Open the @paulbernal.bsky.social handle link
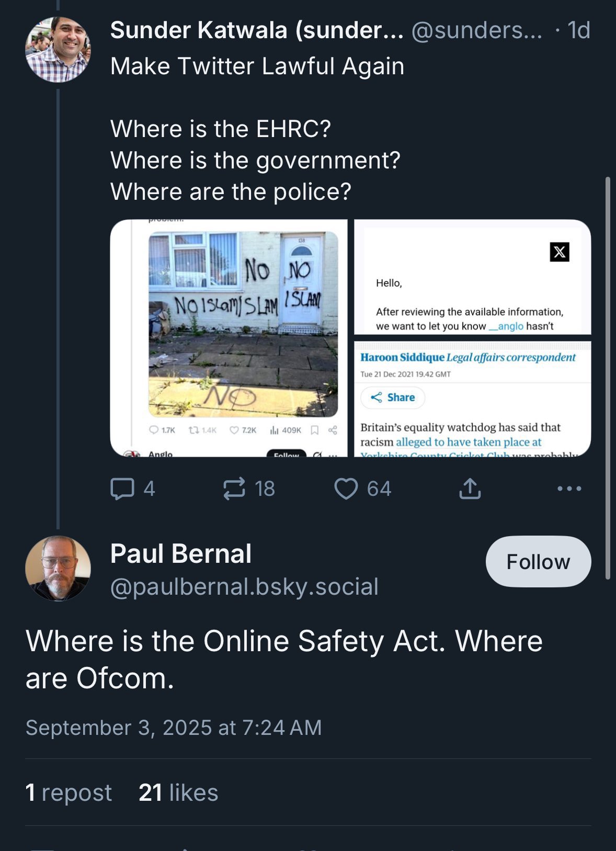The height and width of the screenshot is (851, 616). [x=244, y=587]
